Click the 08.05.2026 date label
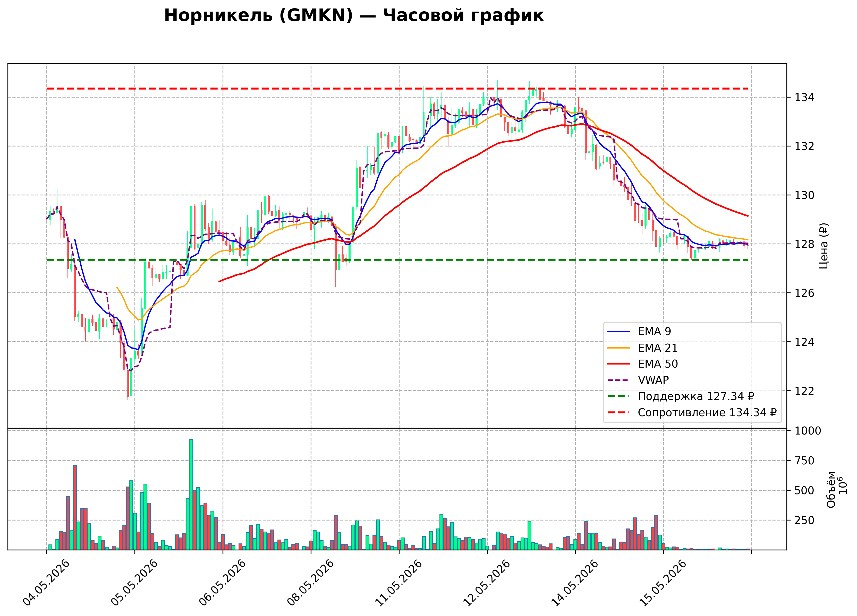This screenshot has width=857, height=616. click(x=310, y=583)
